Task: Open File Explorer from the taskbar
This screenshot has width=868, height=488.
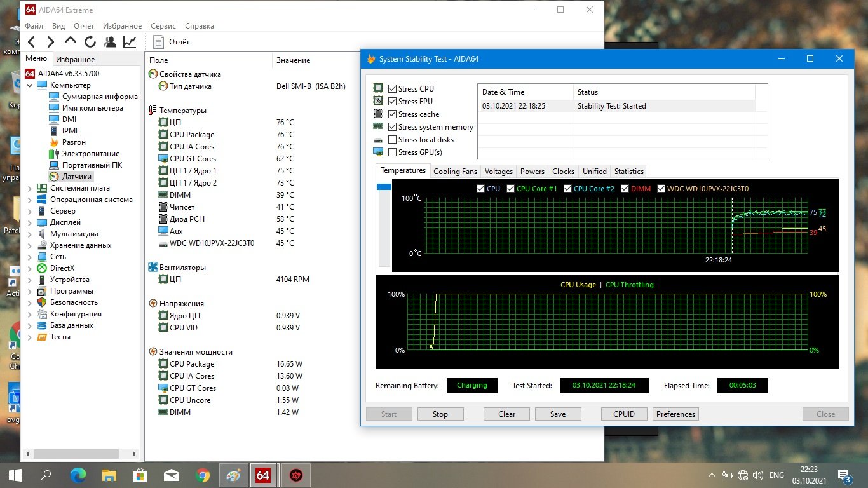Action: (x=109, y=475)
